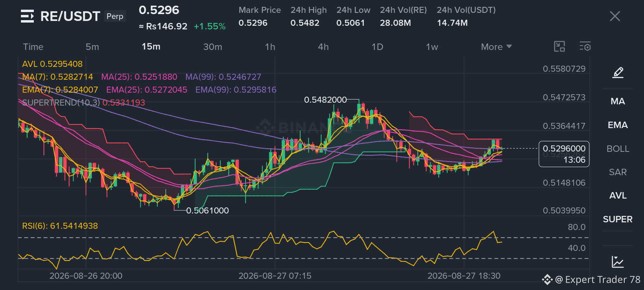Click the RSI 80.0 axis label
The image size is (644, 290).
pyautogui.click(x=576, y=227)
